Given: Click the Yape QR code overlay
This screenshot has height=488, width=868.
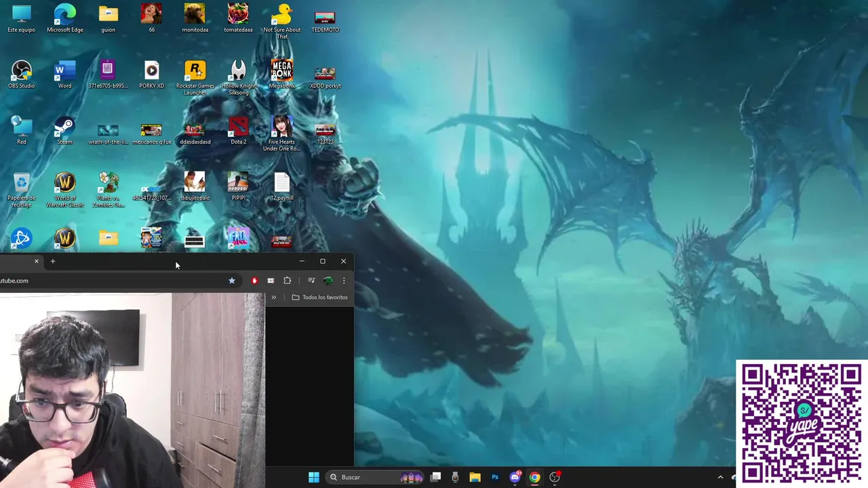Looking at the screenshot, I should coord(802,424).
